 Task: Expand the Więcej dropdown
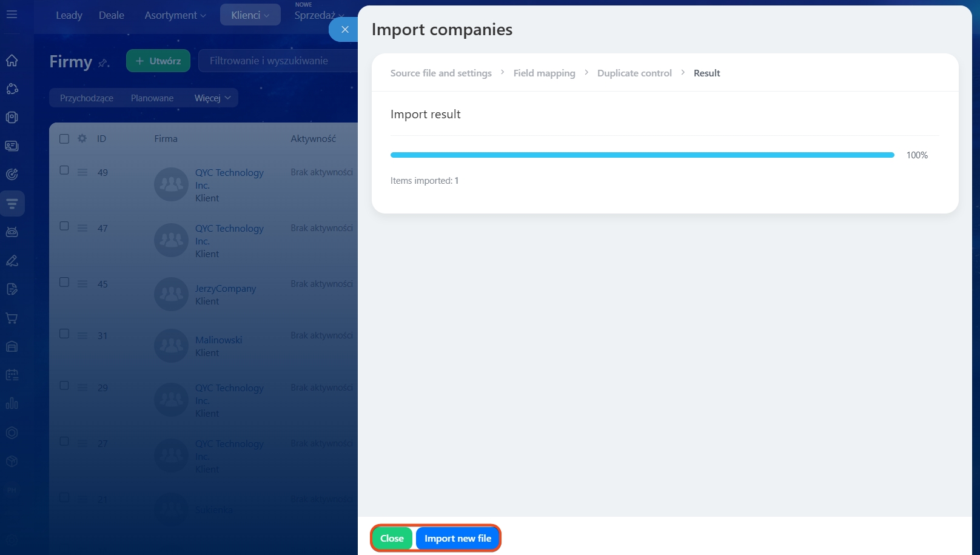coord(212,98)
